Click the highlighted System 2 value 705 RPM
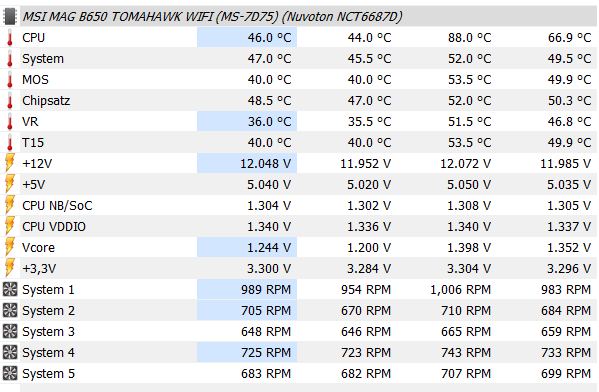This screenshot has height=392, width=599. [266, 311]
